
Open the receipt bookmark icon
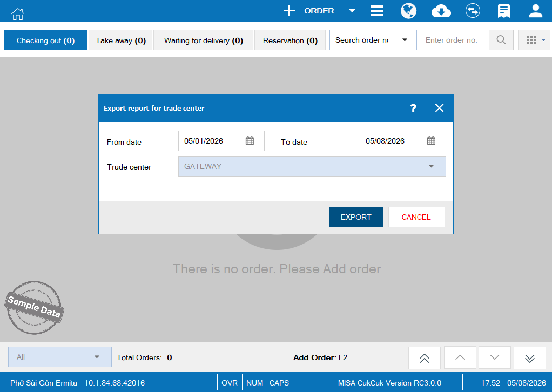504,11
